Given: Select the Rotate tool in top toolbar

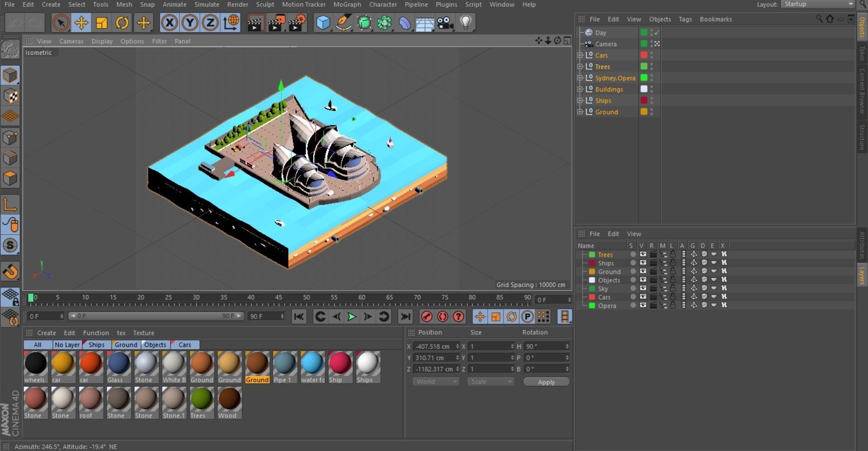Looking at the screenshot, I should (x=122, y=23).
